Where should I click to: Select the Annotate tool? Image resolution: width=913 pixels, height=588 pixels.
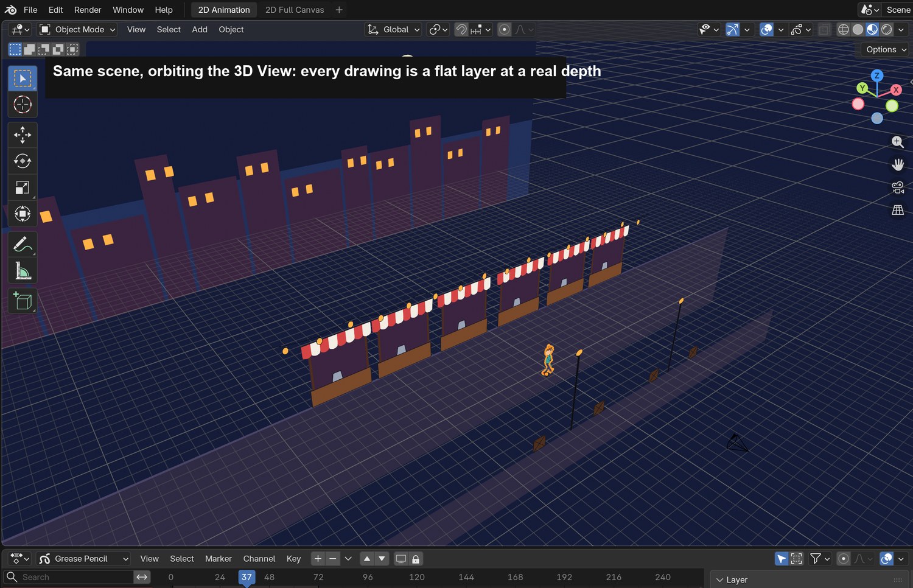[x=23, y=244]
